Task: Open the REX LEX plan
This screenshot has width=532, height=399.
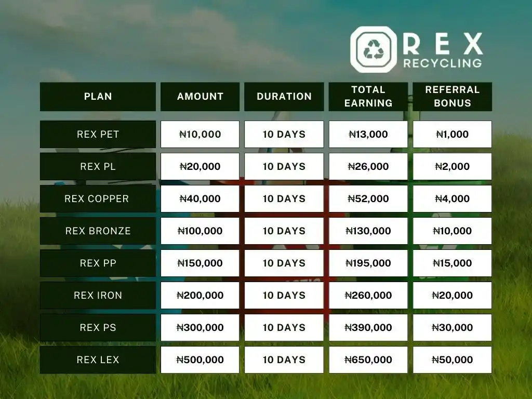Action: (98, 360)
